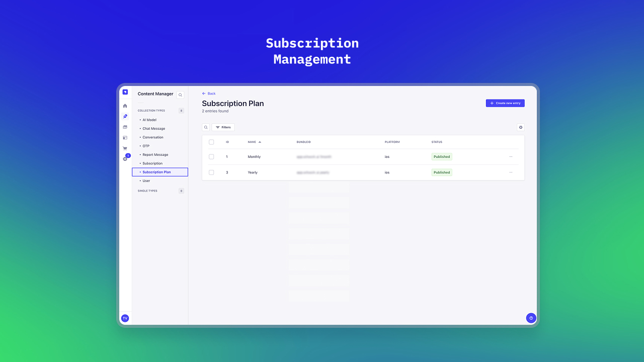Open OTP collection type
This screenshot has width=644, height=362.
[x=146, y=146]
